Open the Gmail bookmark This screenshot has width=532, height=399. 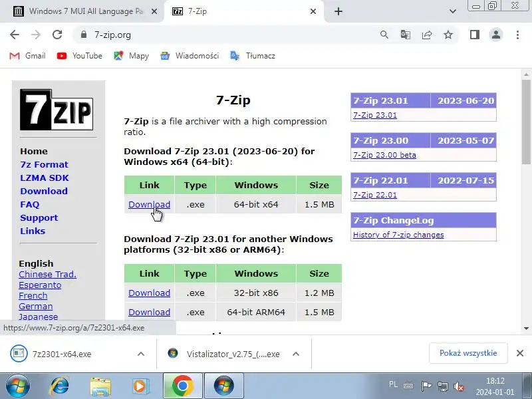(x=27, y=56)
